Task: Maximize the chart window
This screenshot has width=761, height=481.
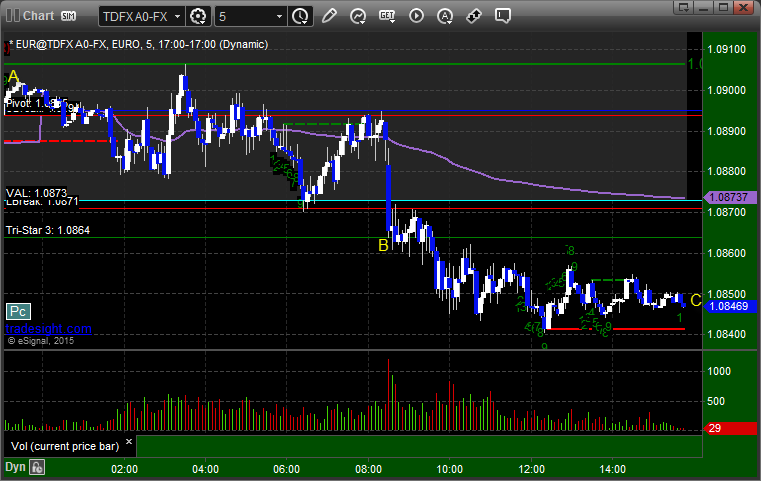Action: click(723, 7)
